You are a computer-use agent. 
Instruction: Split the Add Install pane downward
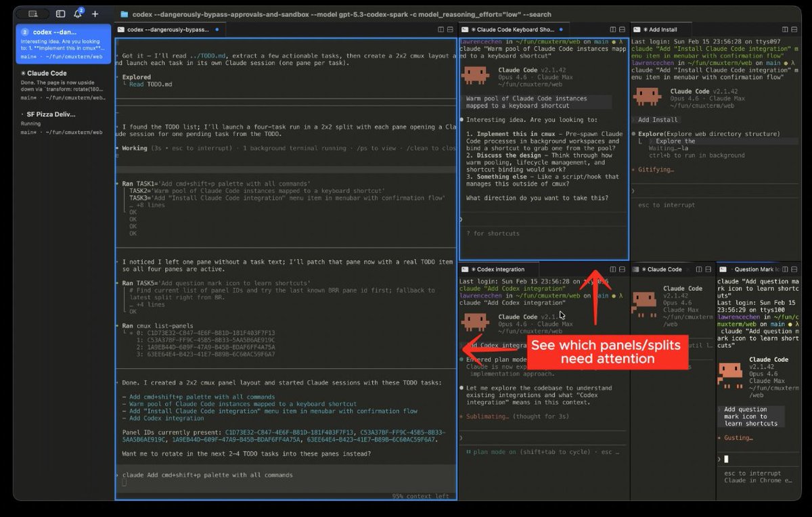tap(794, 30)
